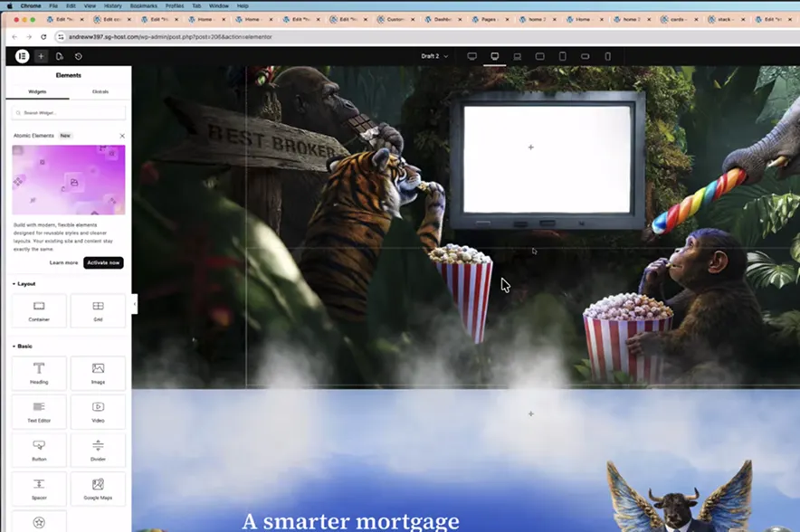
Task: Switch to tablet portrait preview
Action: pos(562,56)
